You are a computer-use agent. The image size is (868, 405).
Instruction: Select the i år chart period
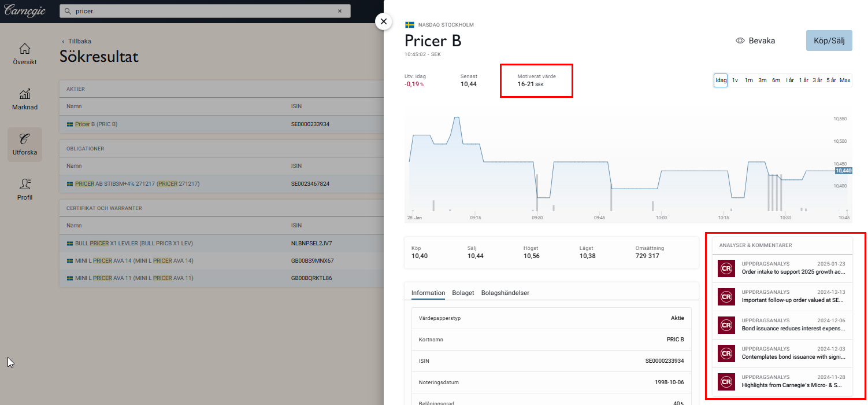point(790,80)
